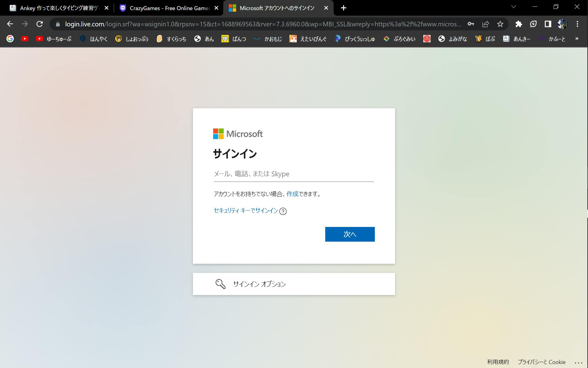Open the プライバシーと Cookie footer link

coord(541,362)
